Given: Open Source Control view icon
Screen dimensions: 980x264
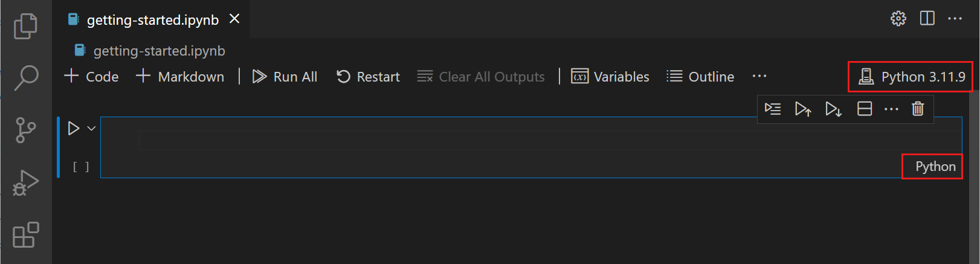Looking at the screenshot, I should 25,130.
